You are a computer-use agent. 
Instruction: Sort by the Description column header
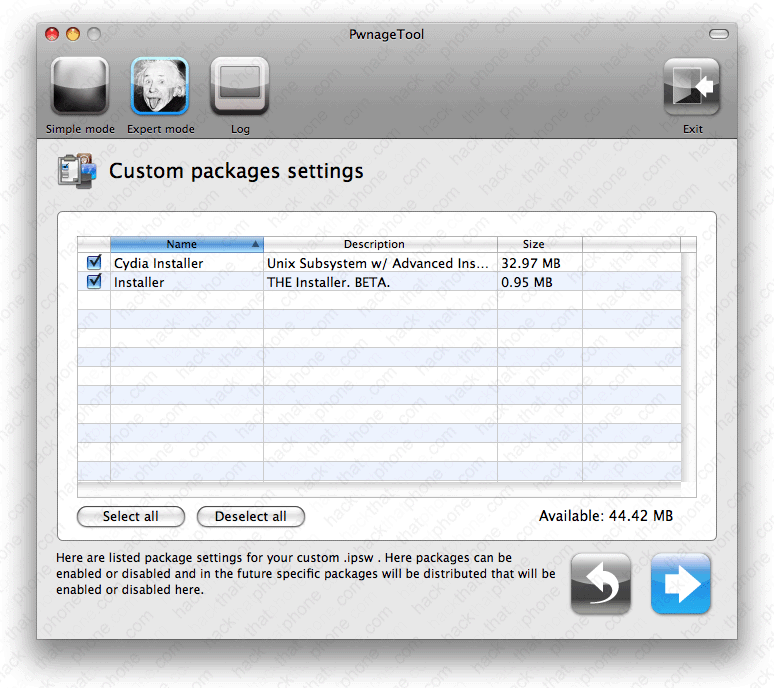(x=380, y=244)
